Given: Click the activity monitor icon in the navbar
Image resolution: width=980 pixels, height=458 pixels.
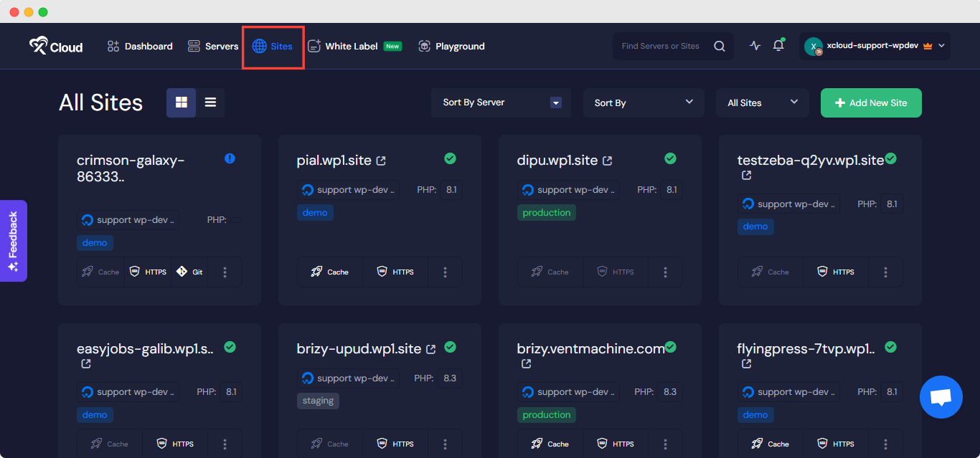Looking at the screenshot, I should (755, 45).
